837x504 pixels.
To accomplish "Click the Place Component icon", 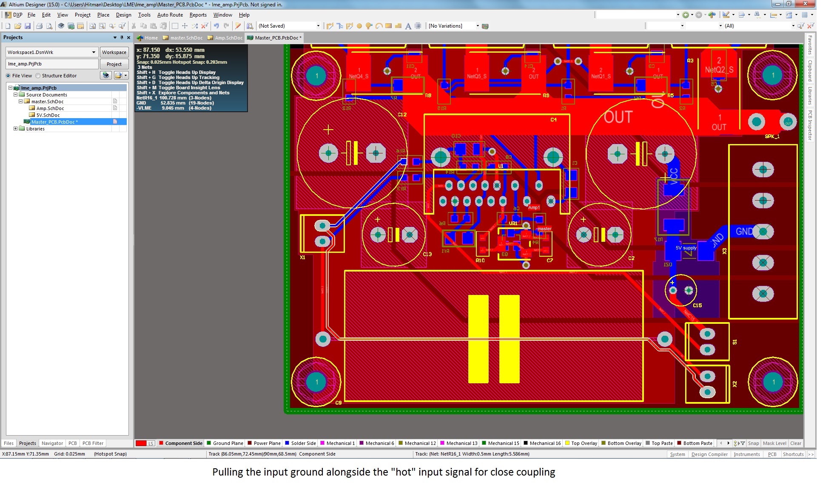I will tap(418, 26).
